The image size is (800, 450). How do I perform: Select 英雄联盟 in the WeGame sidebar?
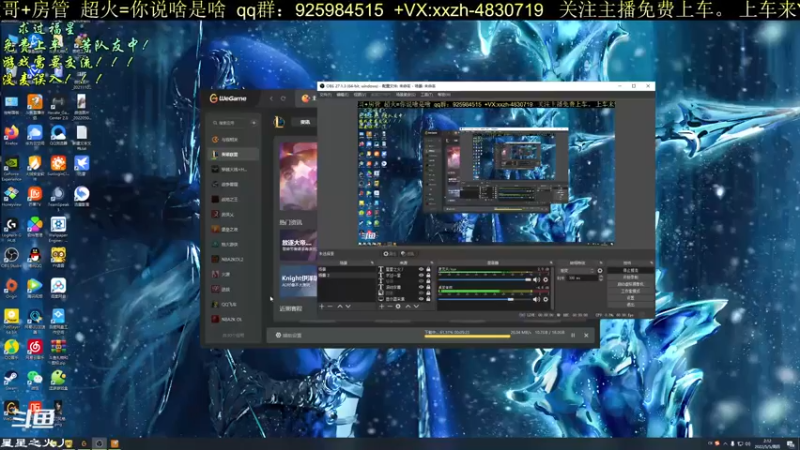click(233, 154)
